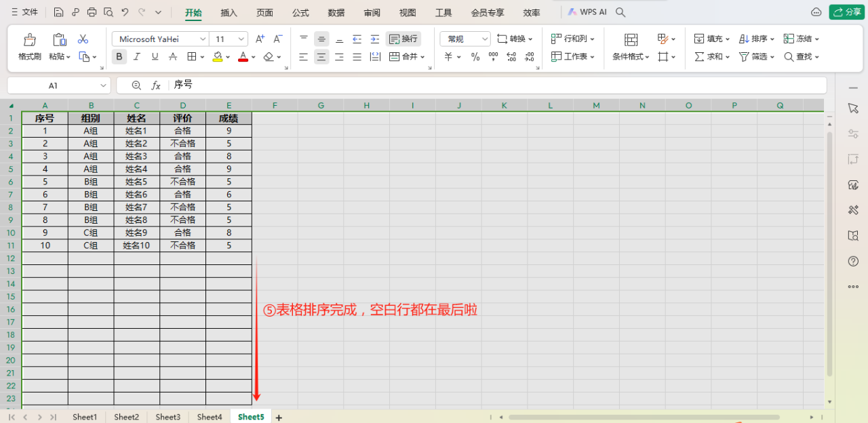
Task: Click the WPS AI button
Action: coord(587,12)
